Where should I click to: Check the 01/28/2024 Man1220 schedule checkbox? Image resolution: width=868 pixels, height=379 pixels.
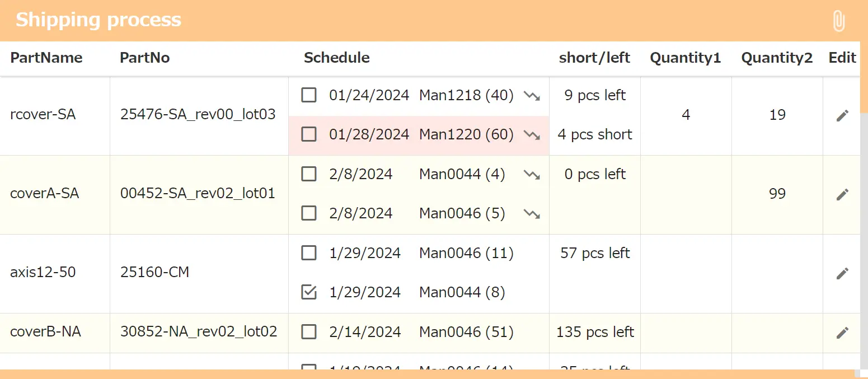(x=309, y=134)
